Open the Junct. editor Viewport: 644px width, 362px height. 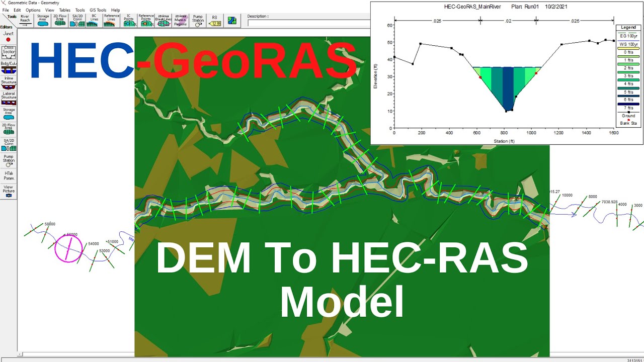pyautogui.click(x=8, y=37)
